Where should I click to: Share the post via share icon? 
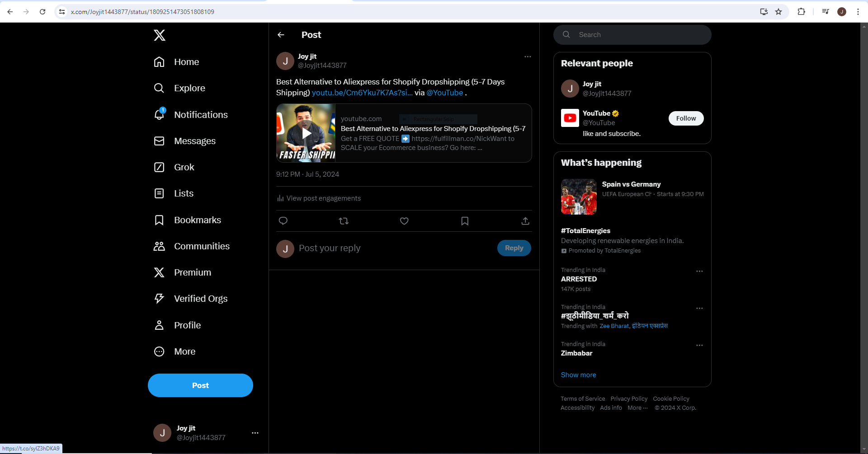[525, 221]
